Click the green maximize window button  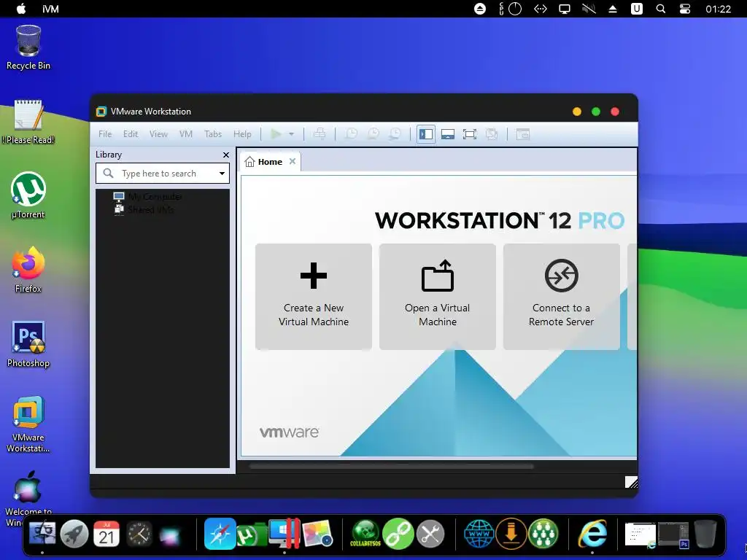click(x=596, y=112)
